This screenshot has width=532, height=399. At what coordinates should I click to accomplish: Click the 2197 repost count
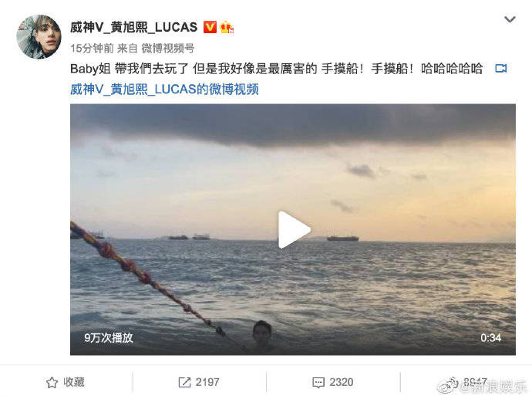pyautogui.click(x=207, y=382)
